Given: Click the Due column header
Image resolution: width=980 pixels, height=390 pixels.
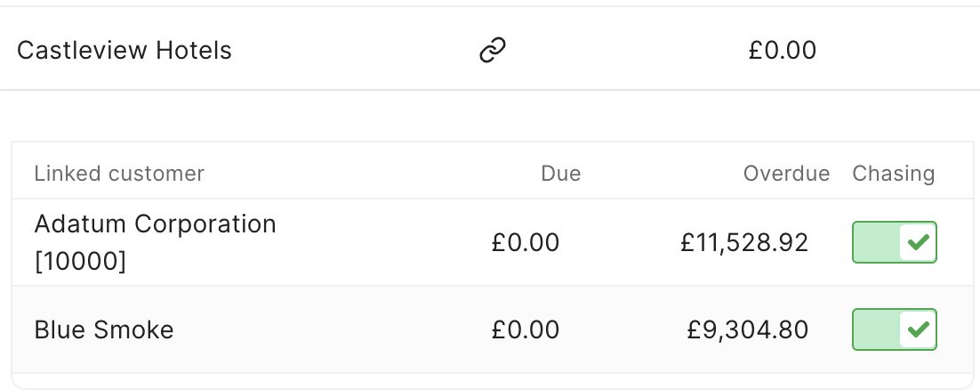Looking at the screenshot, I should tap(560, 174).
